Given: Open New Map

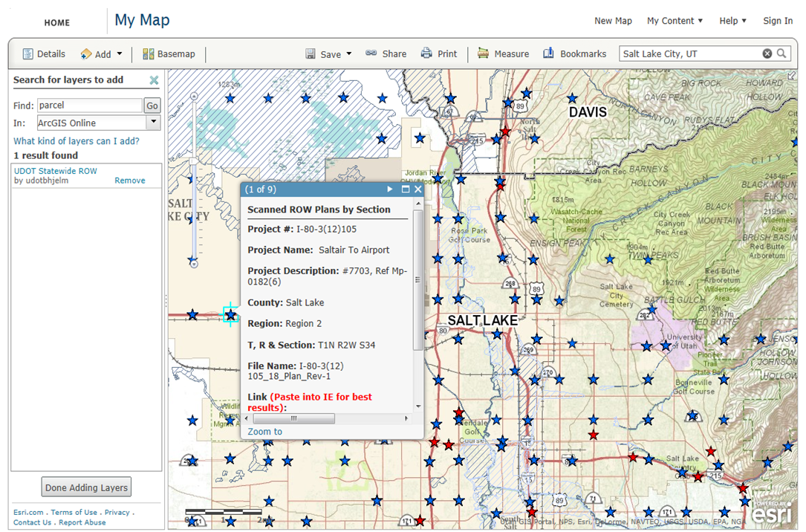Looking at the screenshot, I should pos(613,21).
